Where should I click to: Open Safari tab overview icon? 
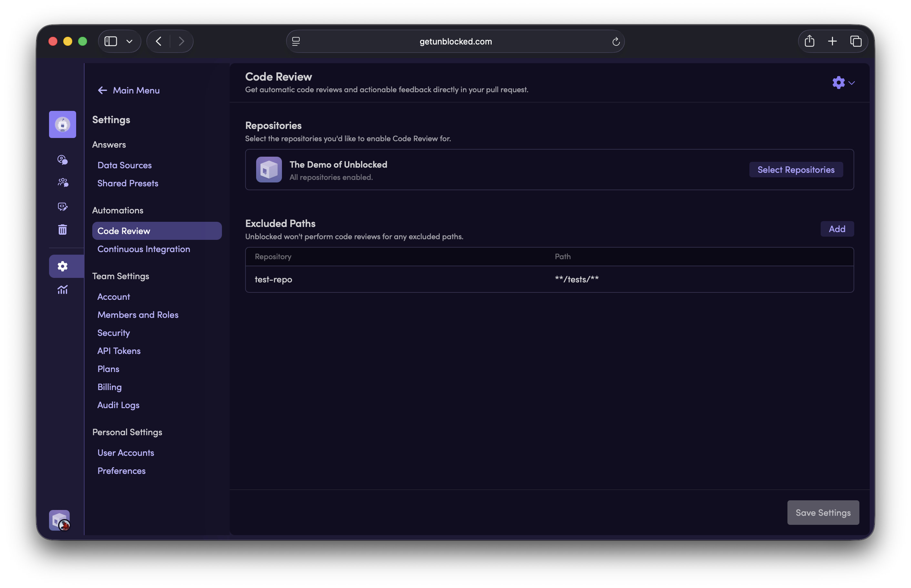856,41
